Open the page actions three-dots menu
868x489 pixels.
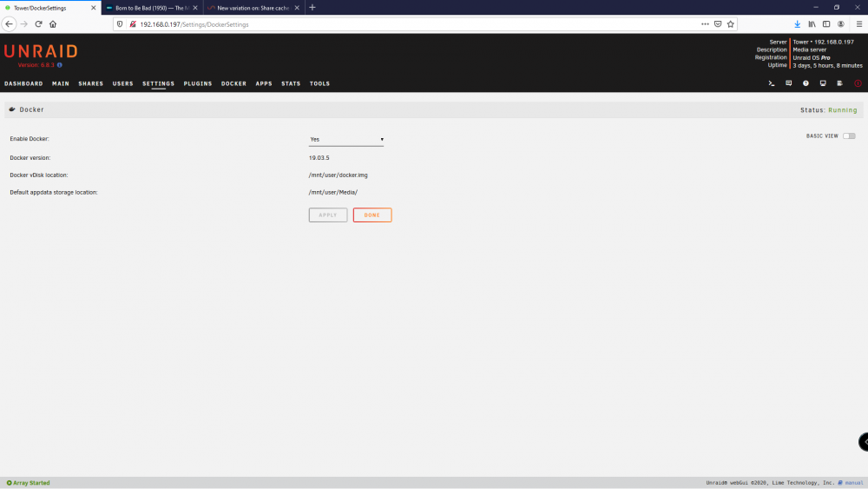705,24
